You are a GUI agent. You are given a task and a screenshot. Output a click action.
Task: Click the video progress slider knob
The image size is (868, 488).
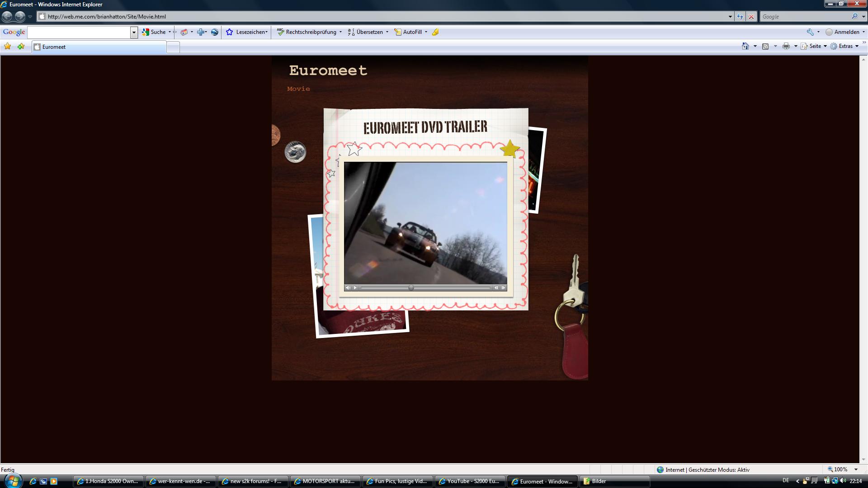tap(411, 288)
